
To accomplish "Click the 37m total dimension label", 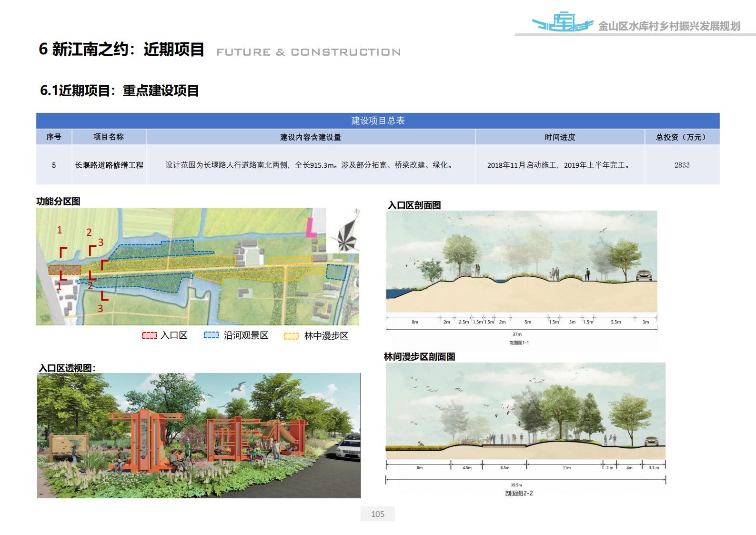I will click(x=517, y=334).
